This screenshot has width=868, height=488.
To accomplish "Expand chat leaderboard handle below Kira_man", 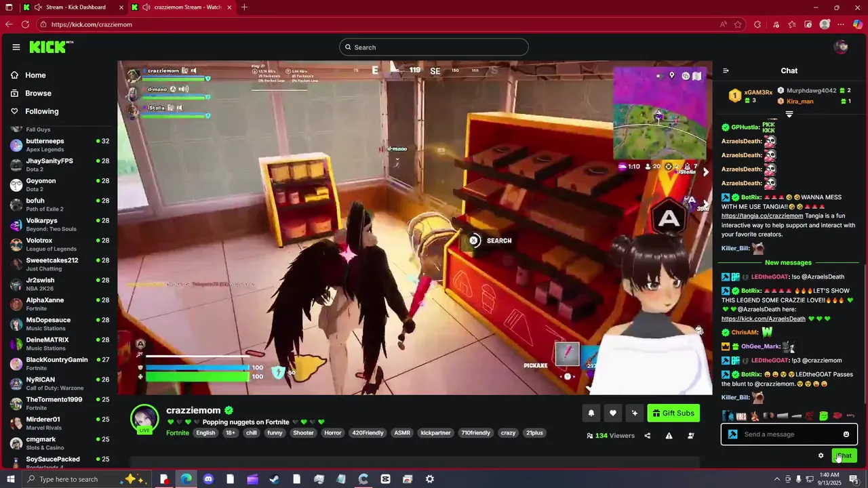I will 789,115.
